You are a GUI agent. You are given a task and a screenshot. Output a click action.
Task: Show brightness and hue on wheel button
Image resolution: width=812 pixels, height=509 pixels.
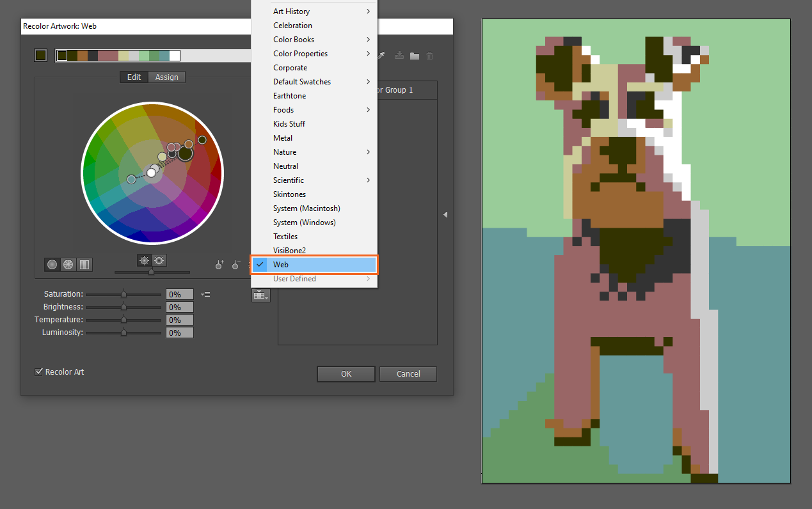point(144,260)
